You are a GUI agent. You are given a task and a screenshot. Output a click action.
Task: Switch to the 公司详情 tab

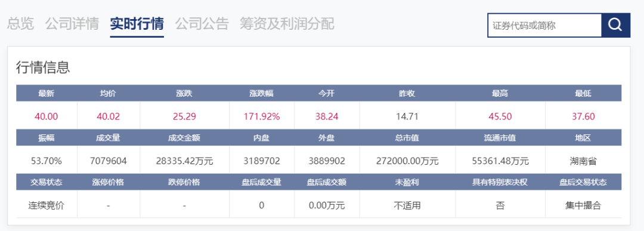pos(72,24)
